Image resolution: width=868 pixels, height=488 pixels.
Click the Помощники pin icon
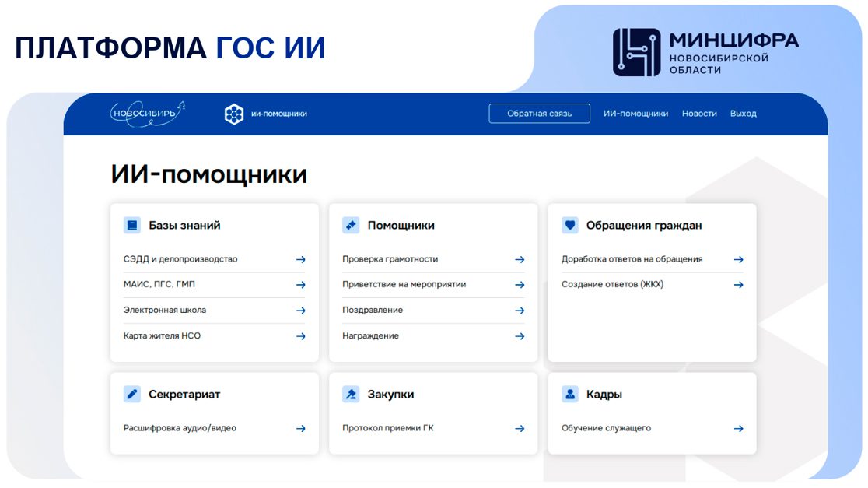[351, 225]
